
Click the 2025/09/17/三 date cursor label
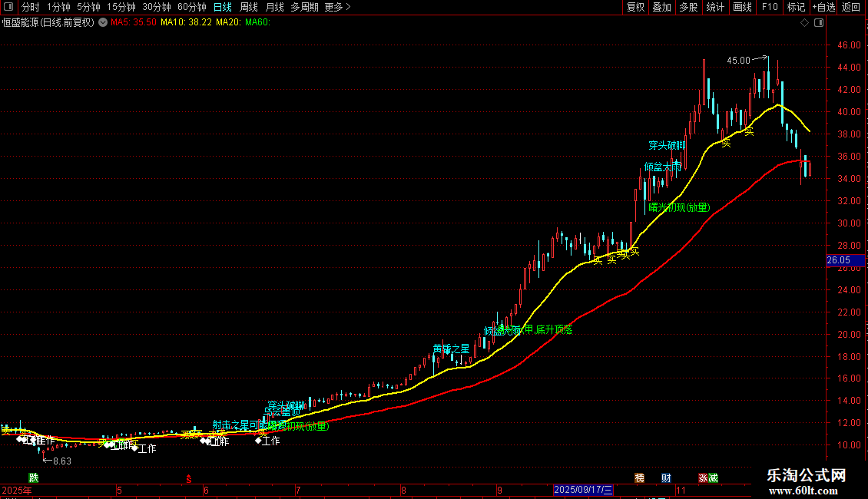(x=583, y=490)
